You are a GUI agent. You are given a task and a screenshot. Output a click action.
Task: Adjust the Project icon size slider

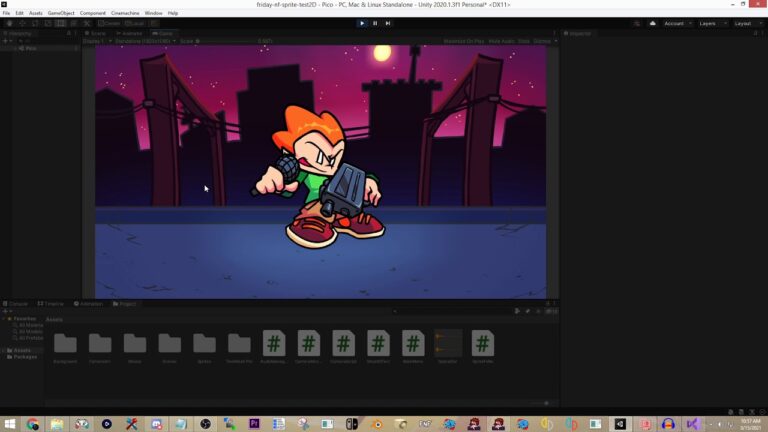pyautogui.click(x=542, y=403)
